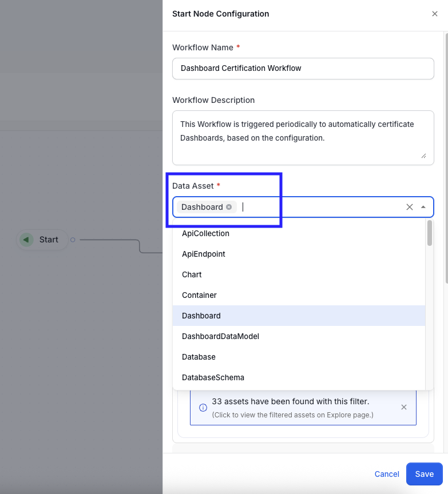Cancel the Start Node Configuration

coord(387,474)
